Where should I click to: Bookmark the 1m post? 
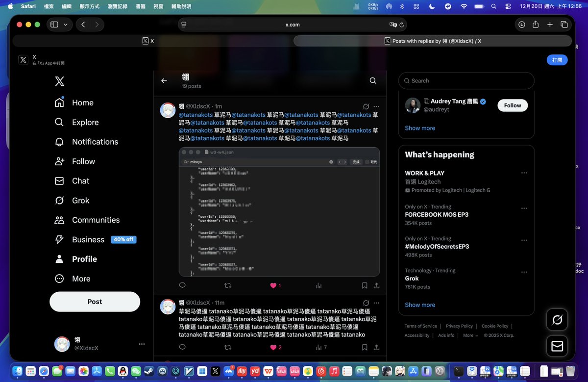click(365, 285)
